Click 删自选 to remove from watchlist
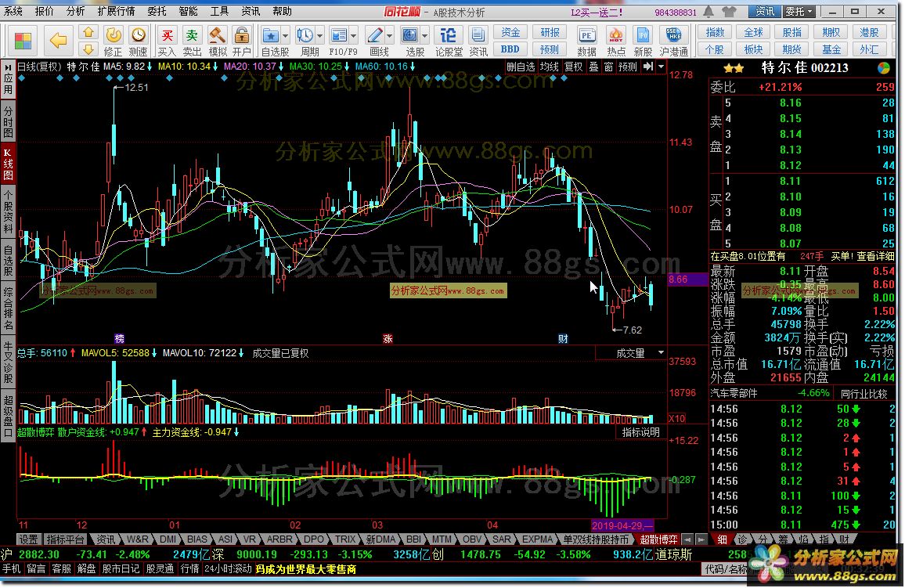The image size is (905, 588). (521, 67)
